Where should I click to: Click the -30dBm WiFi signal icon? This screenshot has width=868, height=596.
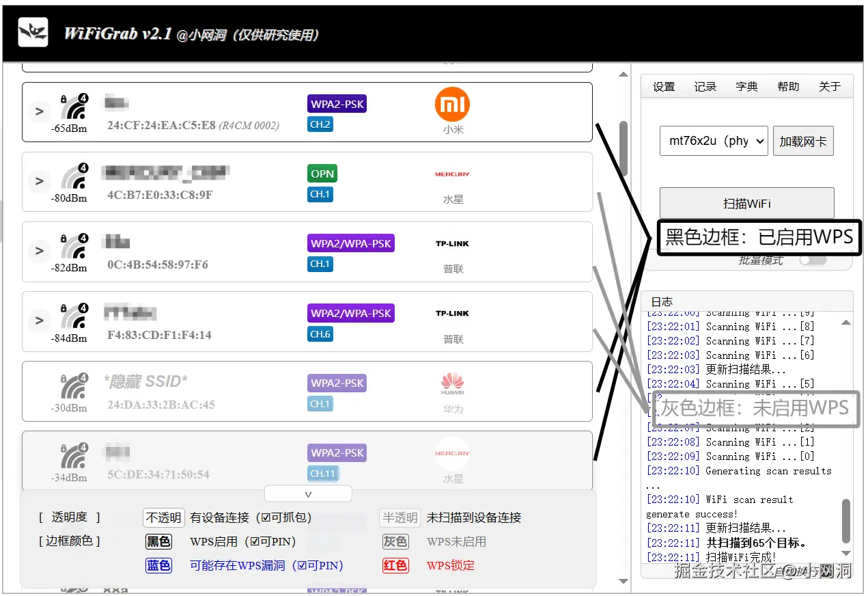click(73, 387)
